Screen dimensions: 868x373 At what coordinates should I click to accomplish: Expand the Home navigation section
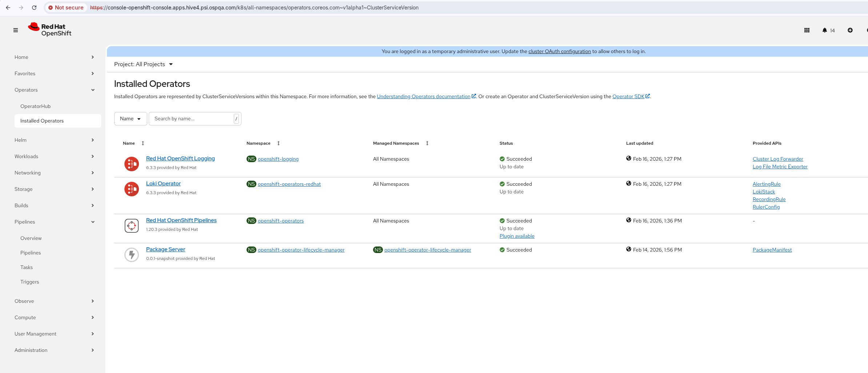click(54, 57)
